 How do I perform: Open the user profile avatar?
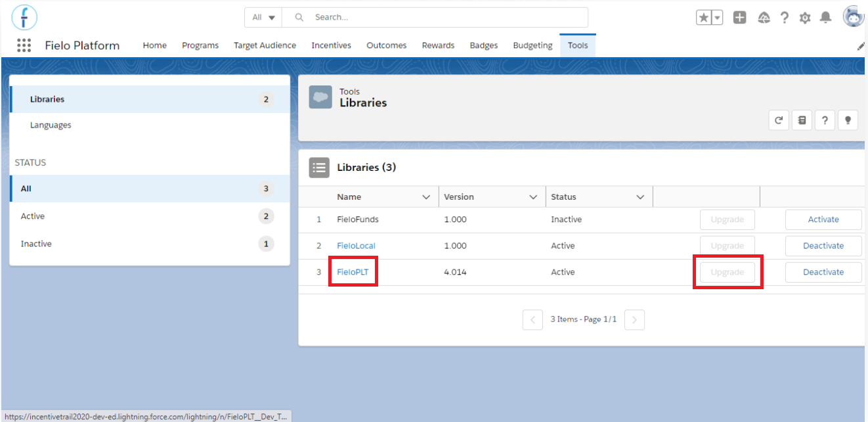click(854, 17)
